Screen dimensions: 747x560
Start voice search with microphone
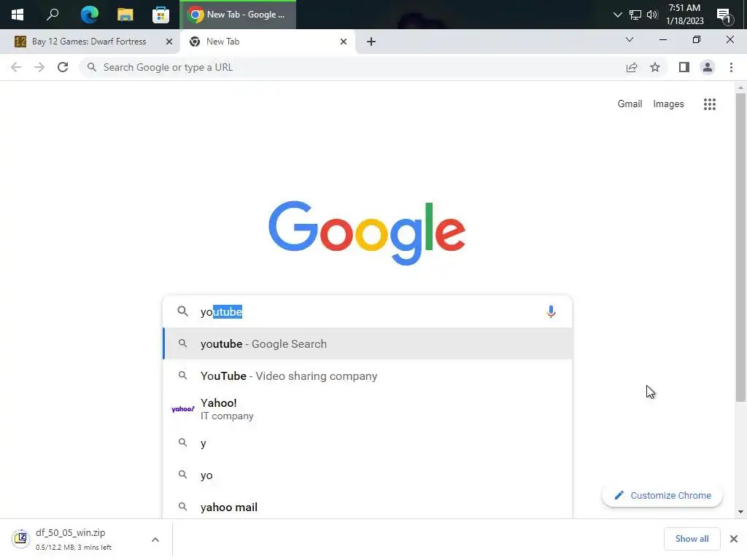(x=551, y=311)
